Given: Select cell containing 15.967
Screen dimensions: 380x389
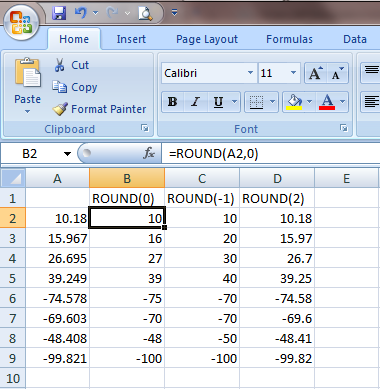Looking at the screenshot, I should pyautogui.click(x=57, y=238).
